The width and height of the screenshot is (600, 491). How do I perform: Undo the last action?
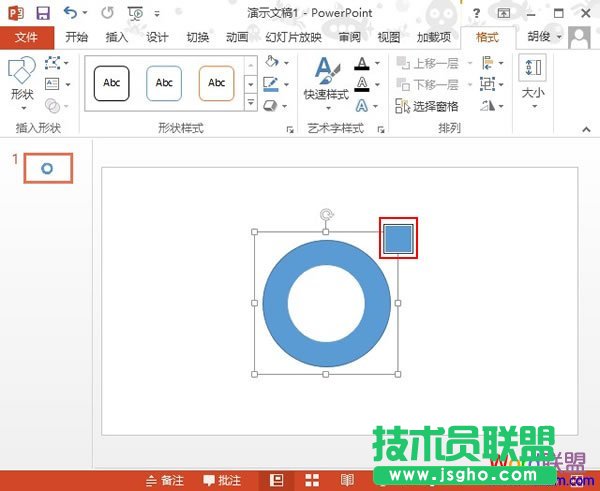pos(70,13)
